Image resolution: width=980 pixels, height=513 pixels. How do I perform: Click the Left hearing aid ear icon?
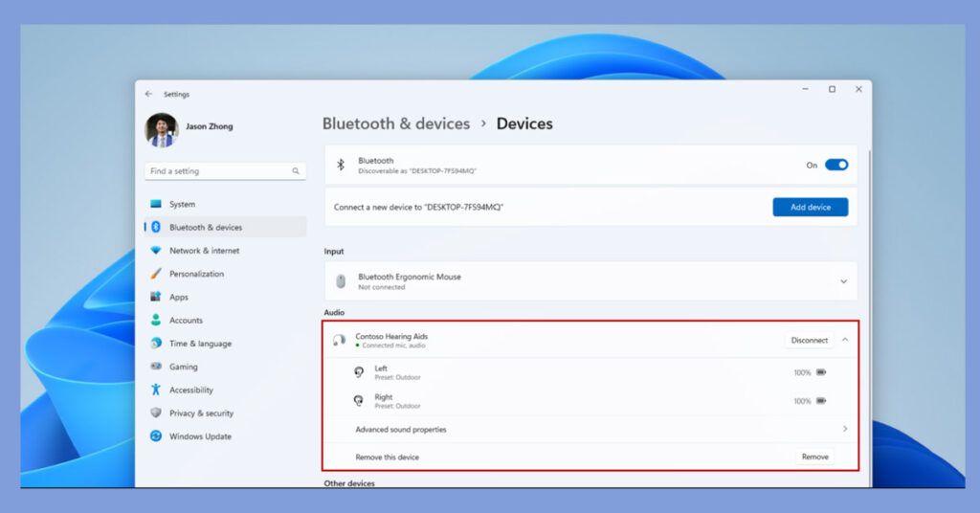(x=359, y=372)
